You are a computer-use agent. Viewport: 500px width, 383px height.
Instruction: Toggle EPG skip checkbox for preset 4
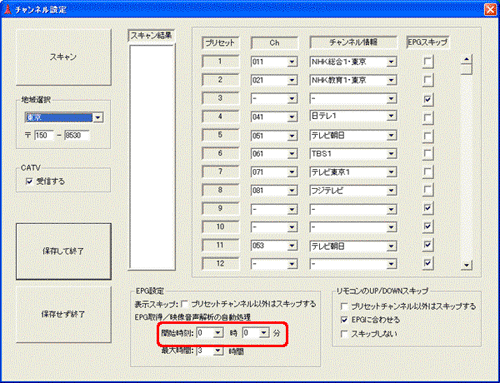coord(428,118)
